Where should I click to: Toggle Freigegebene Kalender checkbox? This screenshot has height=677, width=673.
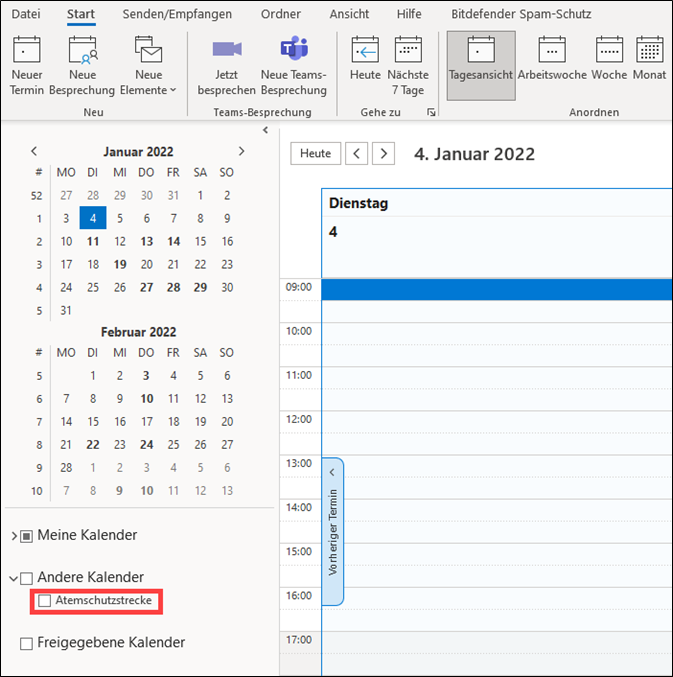(x=26, y=644)
